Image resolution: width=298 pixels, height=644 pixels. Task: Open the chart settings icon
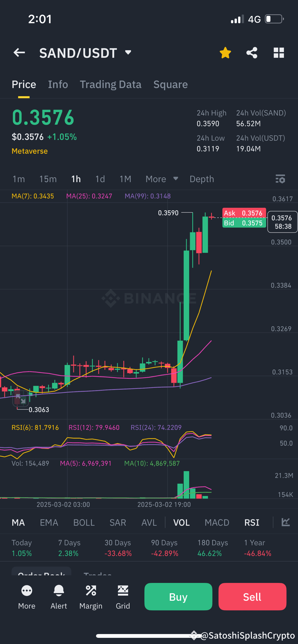280,179
